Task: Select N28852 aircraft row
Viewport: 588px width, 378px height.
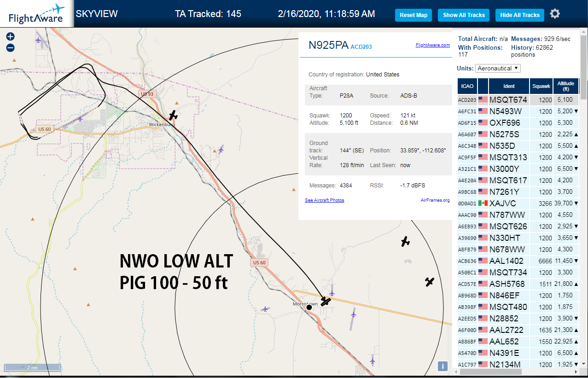Action: 518,319
